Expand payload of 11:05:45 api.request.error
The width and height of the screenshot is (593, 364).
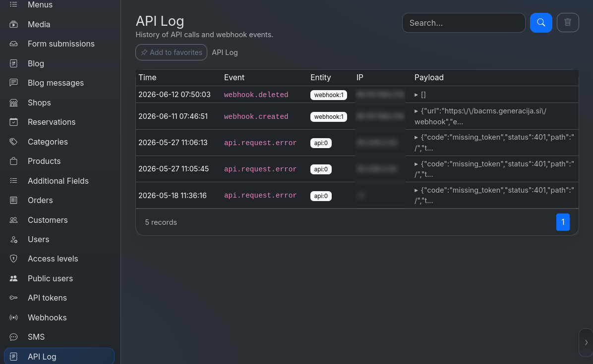coord(416,164)
